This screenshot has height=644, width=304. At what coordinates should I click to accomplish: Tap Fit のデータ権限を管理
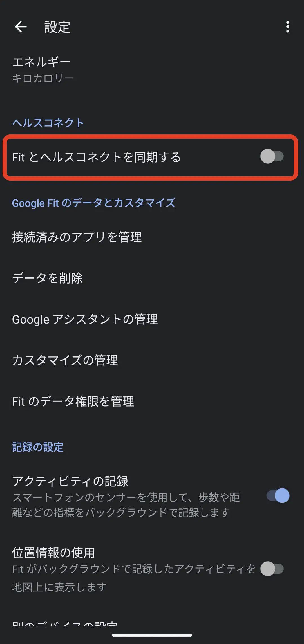pos(73,401)
